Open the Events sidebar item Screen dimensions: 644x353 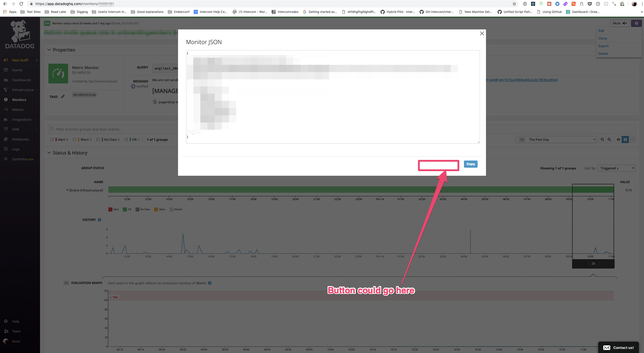tap(17, 70)
